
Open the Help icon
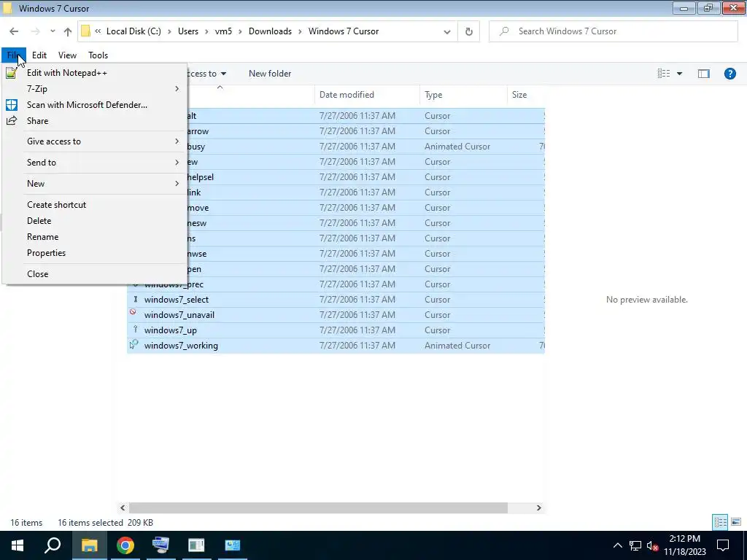[729, 74]
